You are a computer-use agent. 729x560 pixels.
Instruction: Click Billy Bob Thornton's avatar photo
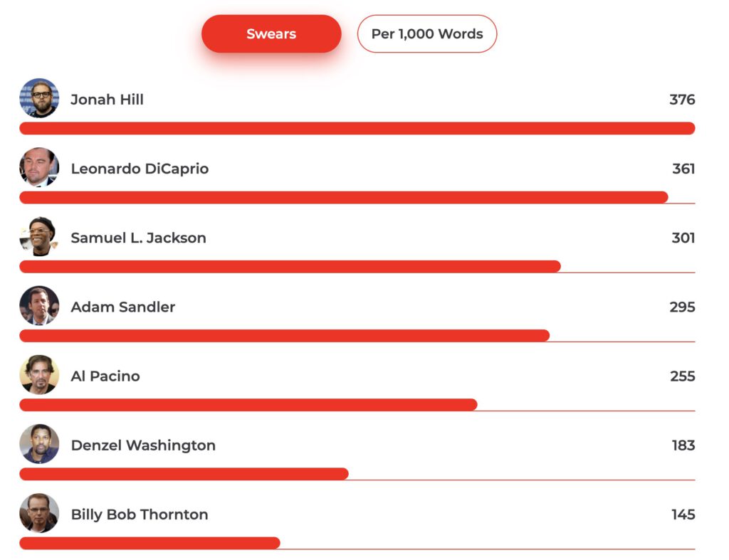pos(39,513)
